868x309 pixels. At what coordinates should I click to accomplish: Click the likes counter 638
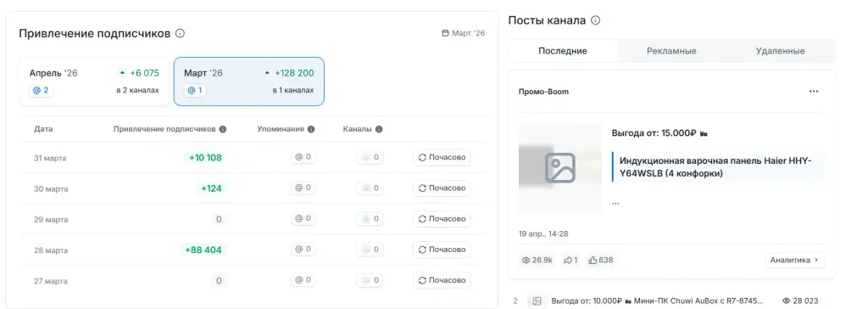tap(601, 260)
